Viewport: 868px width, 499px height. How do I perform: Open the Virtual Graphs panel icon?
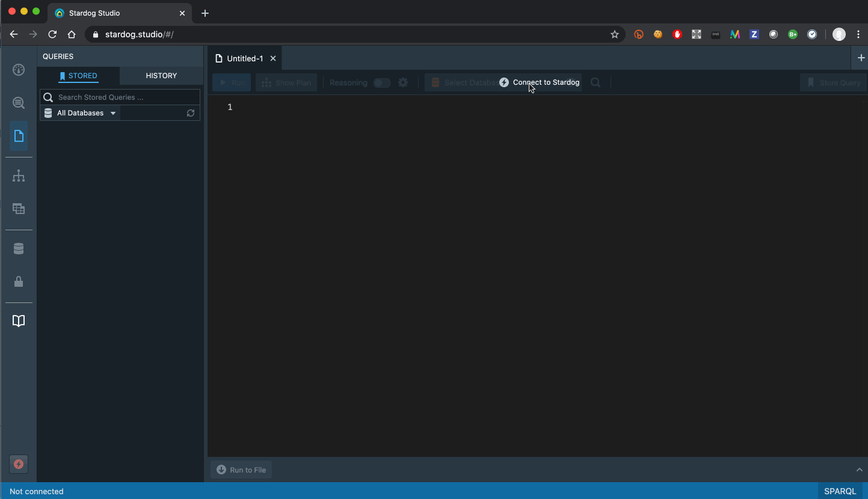point(18,209)
